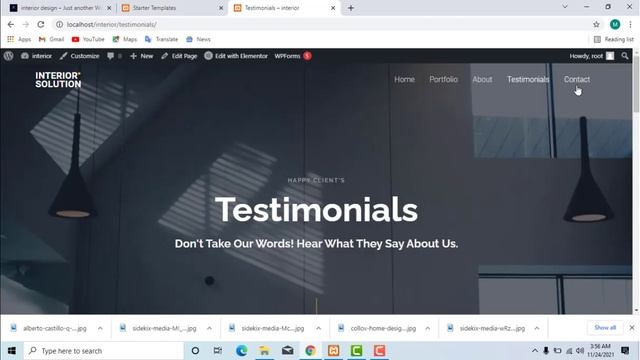Reload the page with the refresh icon

tap(41, 24)
